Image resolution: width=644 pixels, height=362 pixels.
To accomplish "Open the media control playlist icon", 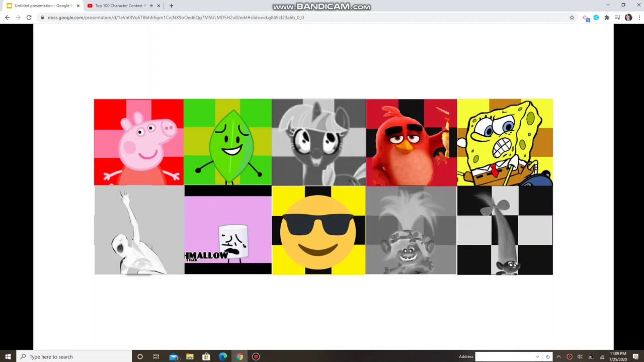I will [617, 18].
